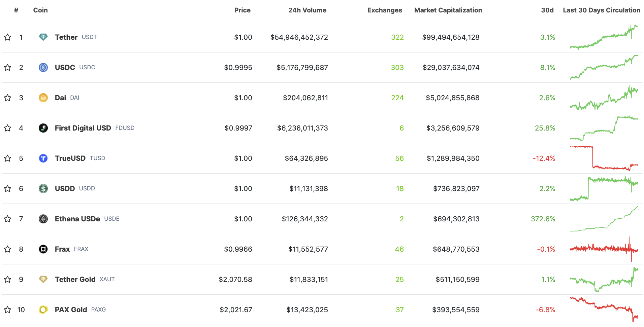644x327 pixels.
Task: Click Tether's 322 exchanges count
Action: pos(397,37)
